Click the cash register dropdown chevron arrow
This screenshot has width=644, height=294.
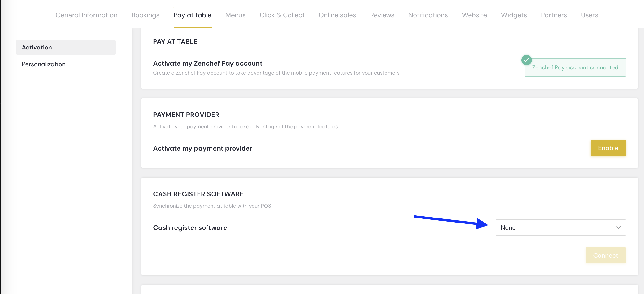(x=618, y=227)
